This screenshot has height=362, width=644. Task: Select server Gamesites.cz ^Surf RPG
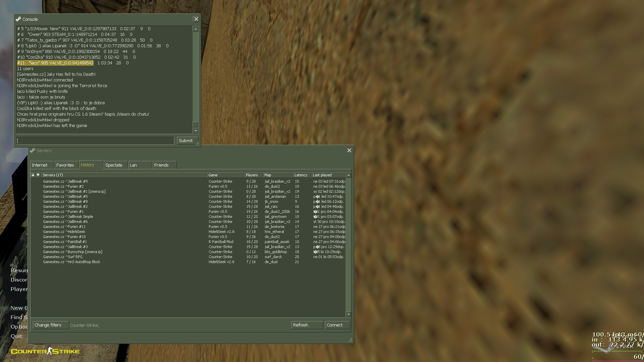pyautogui.click(x=188, y=257)
